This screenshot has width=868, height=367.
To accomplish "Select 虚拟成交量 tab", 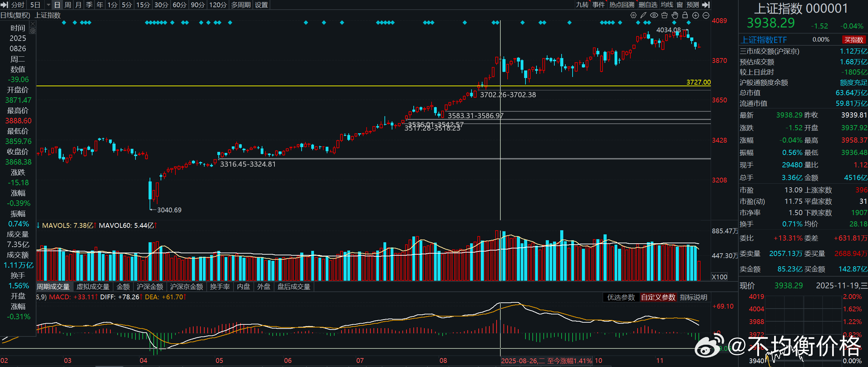I will click(x=93, y=287).
